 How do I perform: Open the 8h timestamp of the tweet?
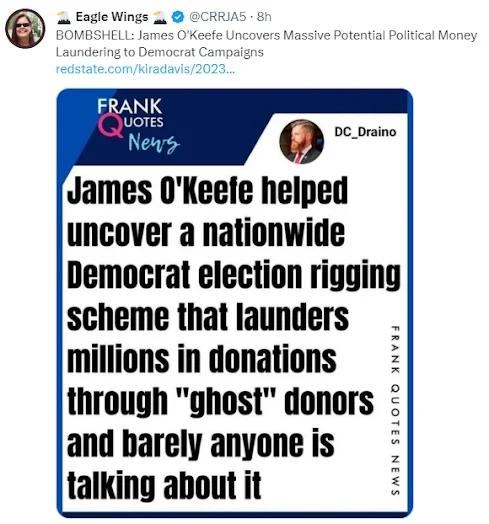264,17
